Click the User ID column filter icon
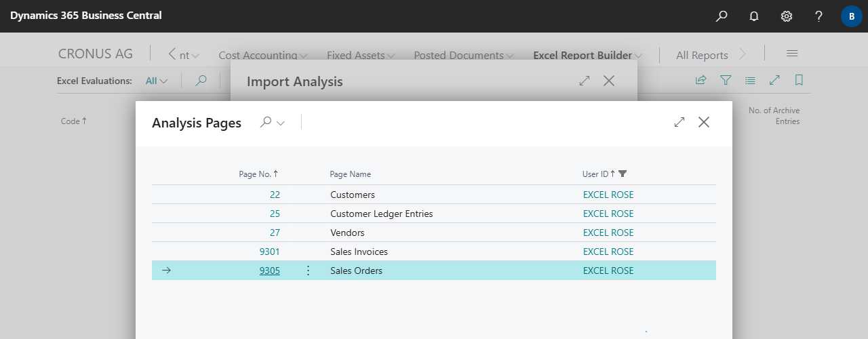The width and height of the screenshot is (868, 339). (x=623, y=174)
